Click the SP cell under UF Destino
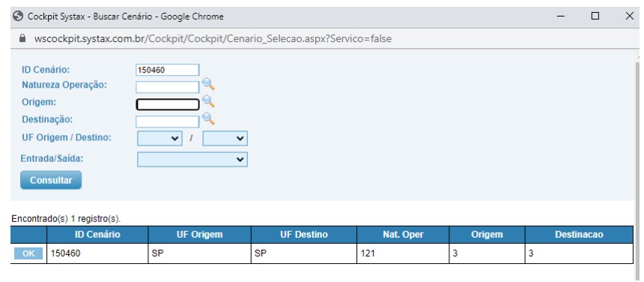This screenshot has height=282, width=644. coord(304,253)
